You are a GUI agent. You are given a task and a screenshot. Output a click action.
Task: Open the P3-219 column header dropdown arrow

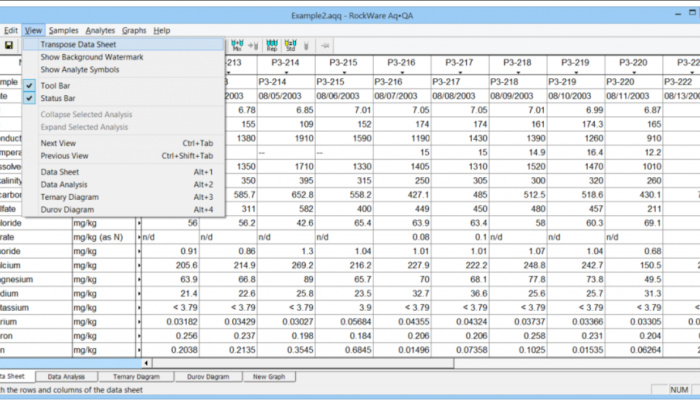click(576, 72)
